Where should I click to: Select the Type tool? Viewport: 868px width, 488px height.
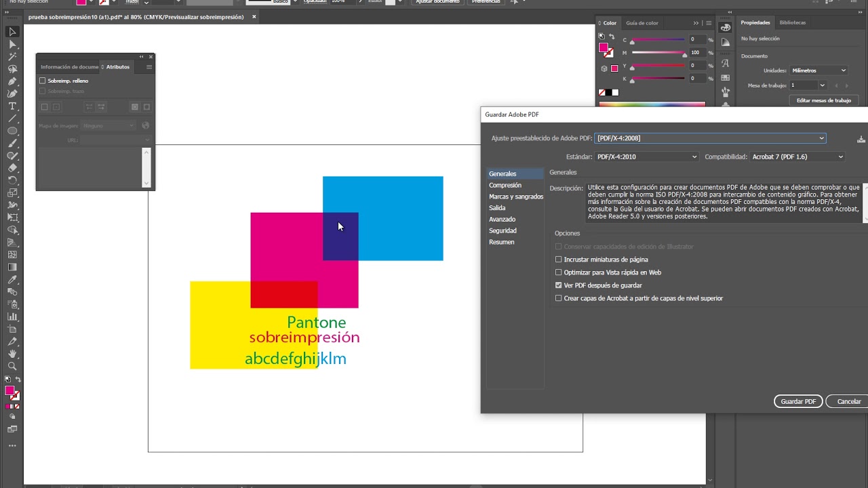pos(12,106)
